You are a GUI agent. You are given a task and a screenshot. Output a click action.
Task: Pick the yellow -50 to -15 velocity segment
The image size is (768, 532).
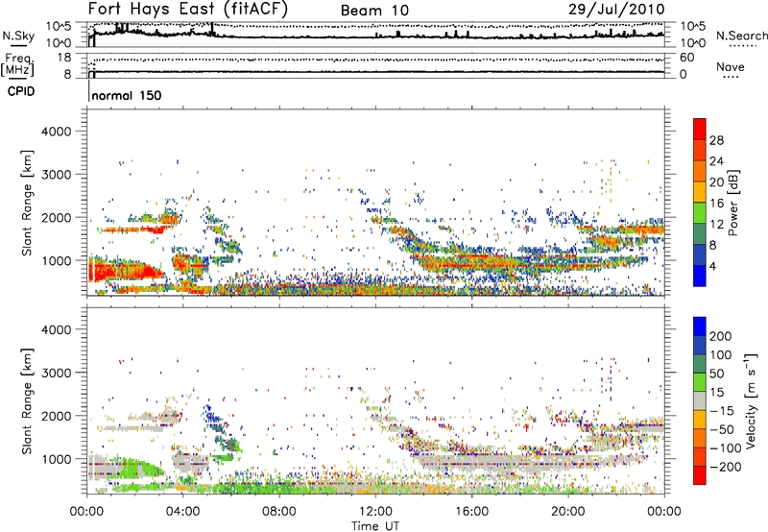[x=700, y=420]
